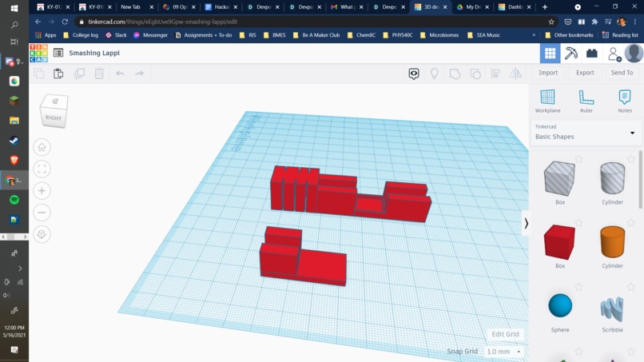644x362 pixels.
Task: Click the Import button
Action: click(x=548, y=73)
